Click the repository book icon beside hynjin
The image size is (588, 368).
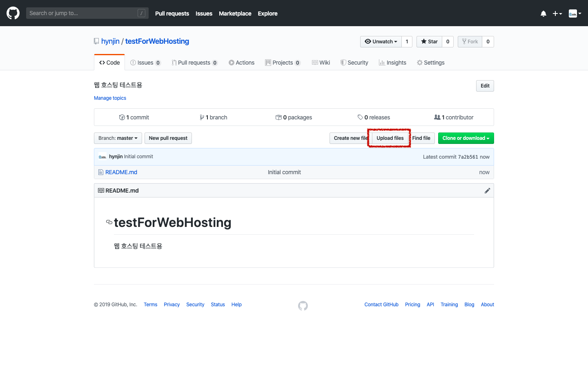click(x=96, y=41)
